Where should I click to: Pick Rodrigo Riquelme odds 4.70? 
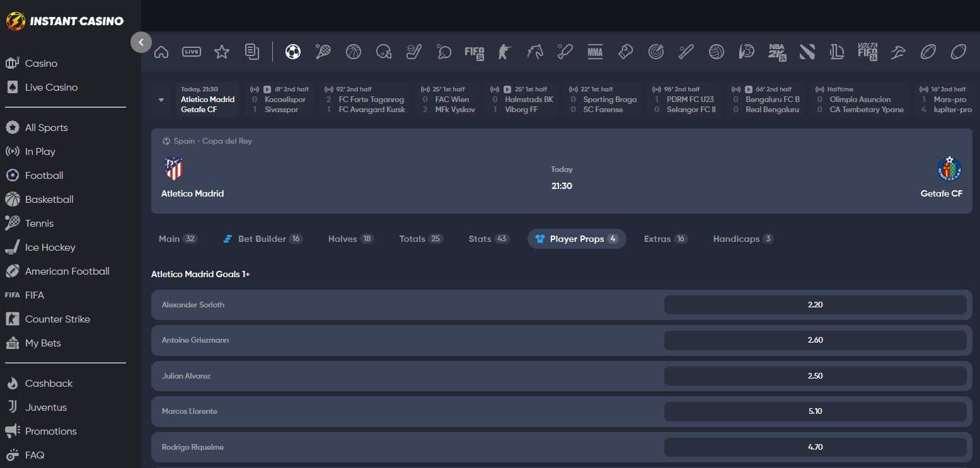[x=815, y=447]
